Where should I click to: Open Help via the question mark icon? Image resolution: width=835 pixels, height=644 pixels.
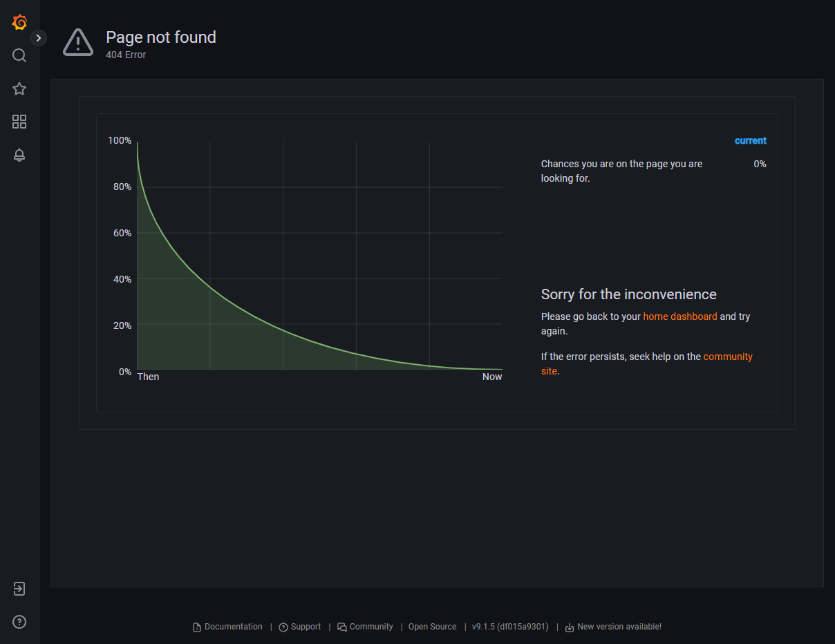[19, 621]
